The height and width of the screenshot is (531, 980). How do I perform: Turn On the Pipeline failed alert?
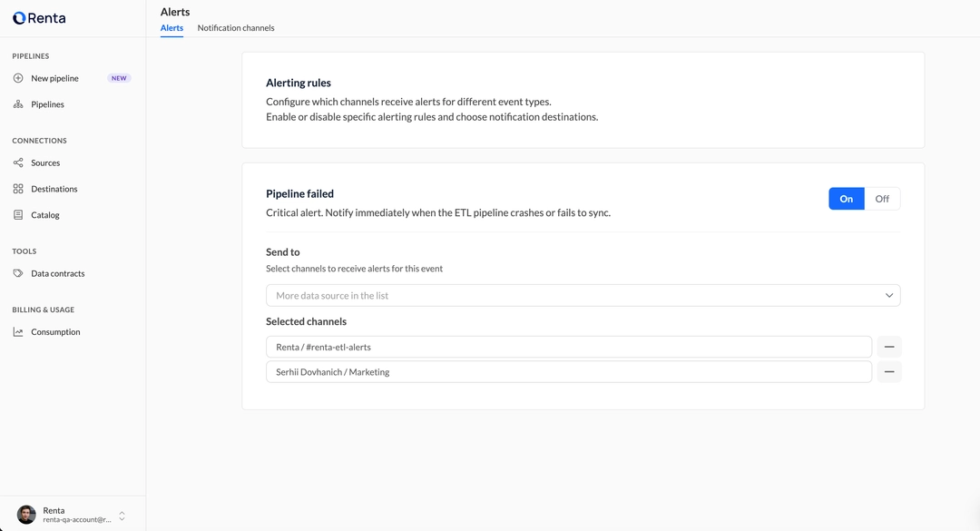pyautogui.click(x=846, y=198)
